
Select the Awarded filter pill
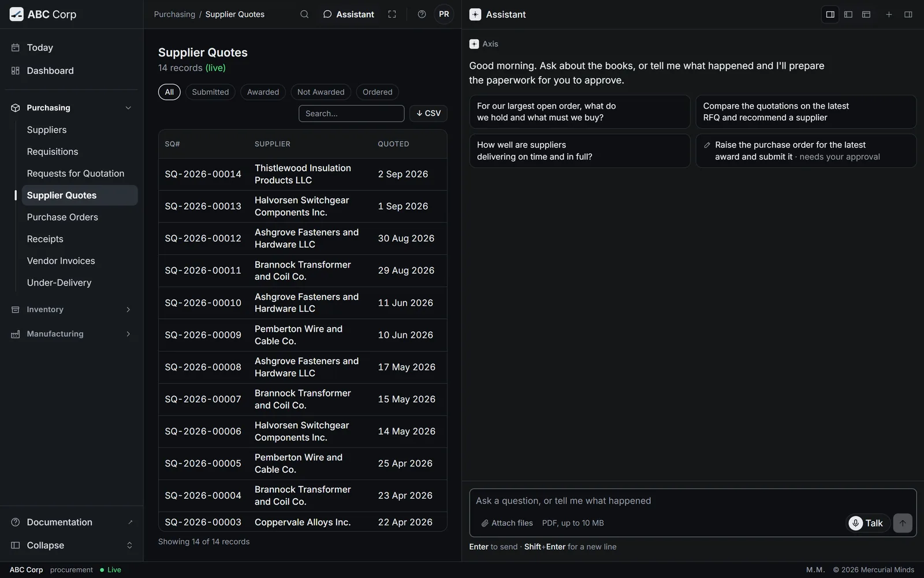(263, 92)
